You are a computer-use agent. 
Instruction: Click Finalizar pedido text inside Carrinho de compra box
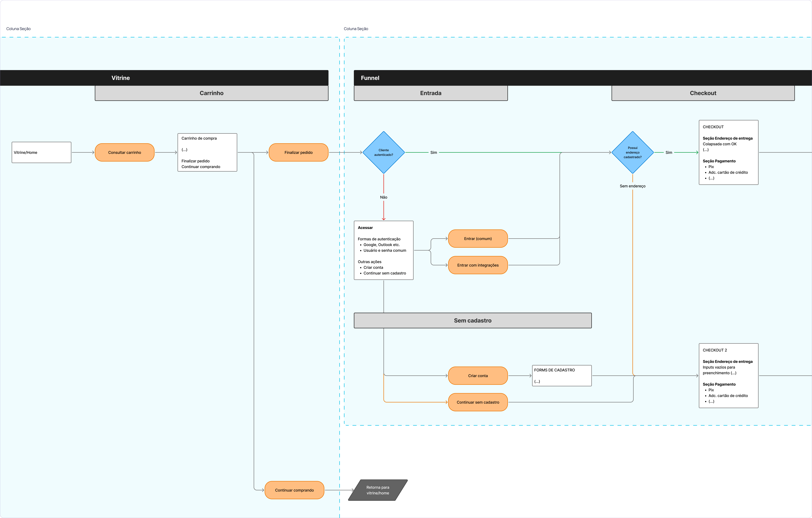[x=196, y=161]
